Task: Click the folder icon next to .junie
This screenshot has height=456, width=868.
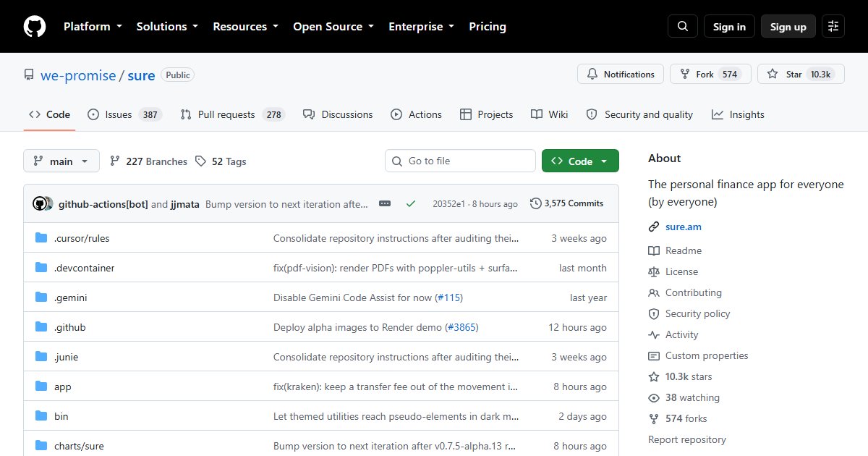Action: 41,357
